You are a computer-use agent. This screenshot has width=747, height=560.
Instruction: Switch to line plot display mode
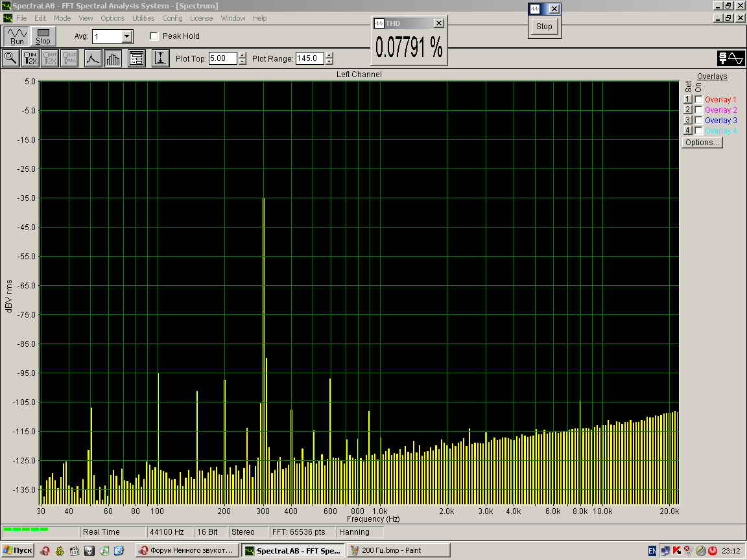[x=93, y=58]
